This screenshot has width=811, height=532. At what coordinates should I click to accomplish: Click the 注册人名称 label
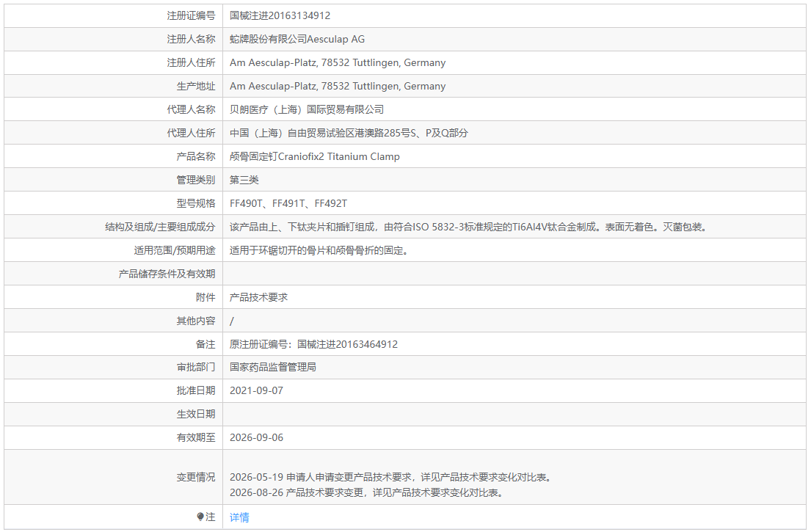click(191, 40)
